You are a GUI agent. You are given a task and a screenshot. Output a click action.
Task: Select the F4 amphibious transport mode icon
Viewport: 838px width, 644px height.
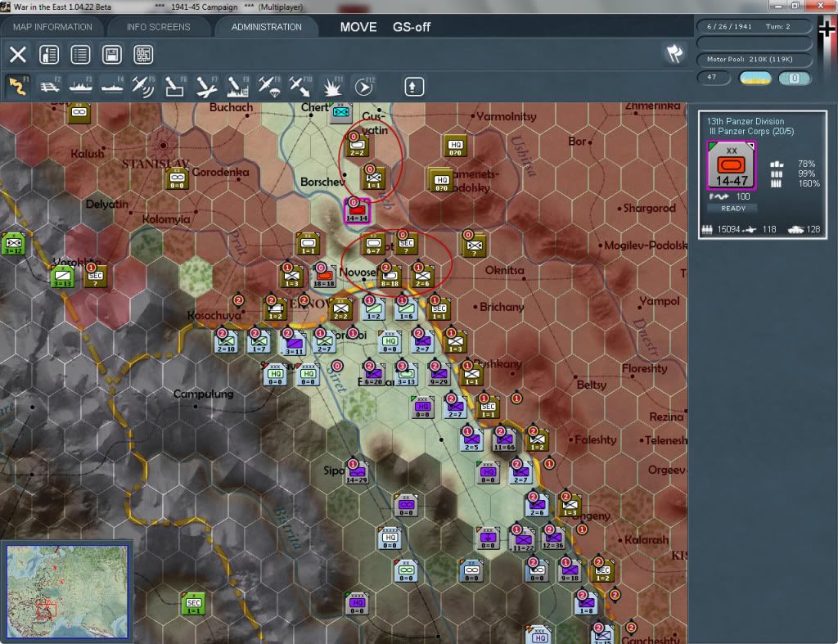pos(112,86)
